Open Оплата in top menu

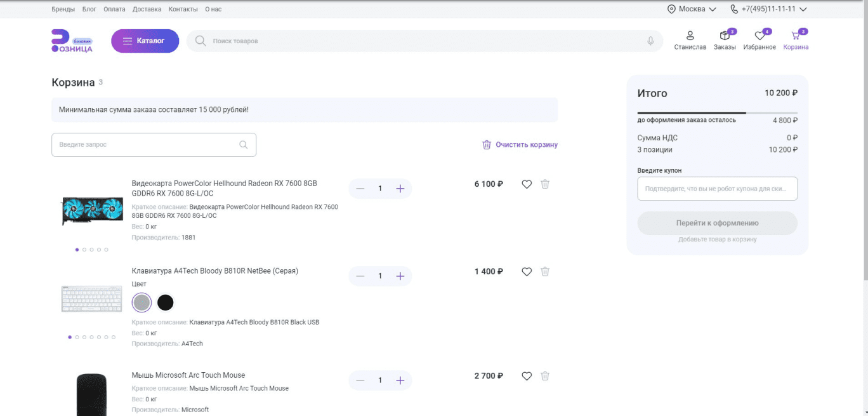[x=114, y=10]
